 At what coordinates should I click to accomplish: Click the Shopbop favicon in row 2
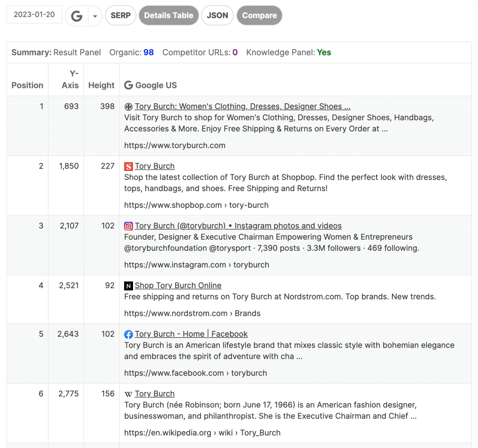pos(128,166)
